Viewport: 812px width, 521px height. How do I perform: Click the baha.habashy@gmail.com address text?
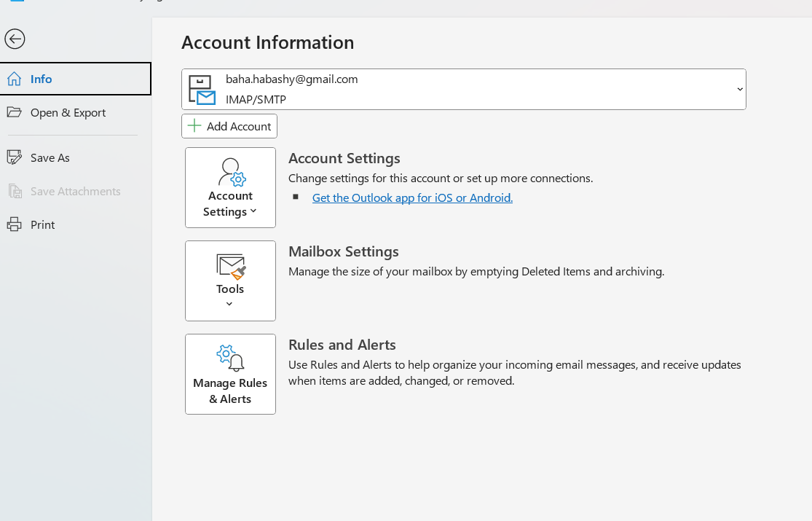(291, 79)
